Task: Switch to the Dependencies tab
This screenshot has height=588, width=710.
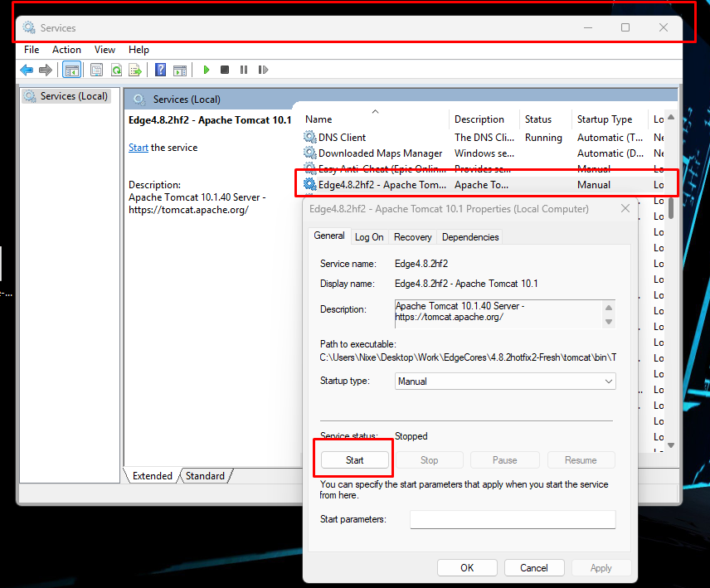Action: tap(470, 237)
